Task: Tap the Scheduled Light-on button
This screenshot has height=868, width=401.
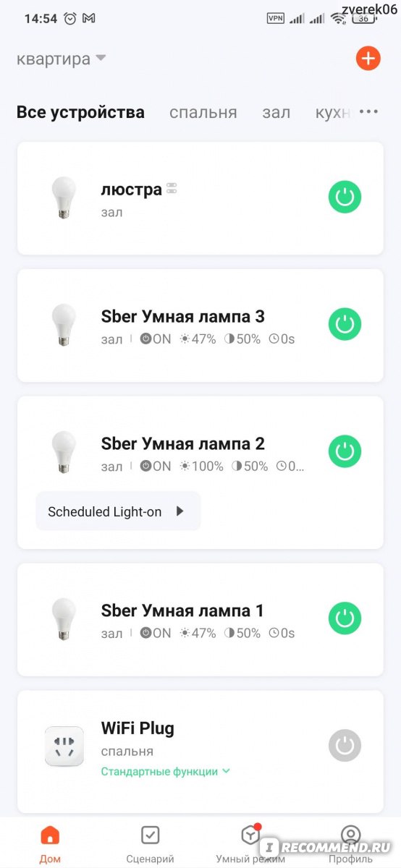Action: tap(118, 511)
